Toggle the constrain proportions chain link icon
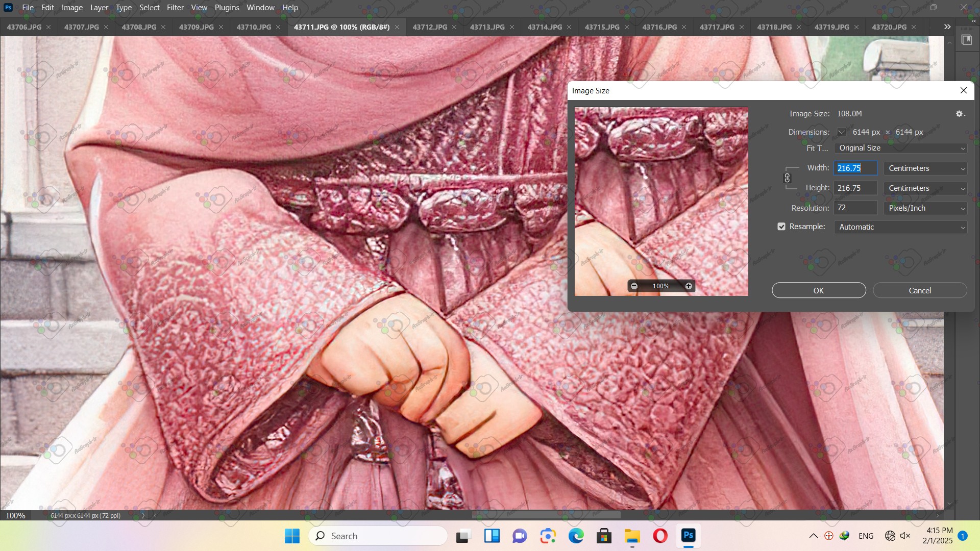The image size is (980, 551). tap(787, 178)
